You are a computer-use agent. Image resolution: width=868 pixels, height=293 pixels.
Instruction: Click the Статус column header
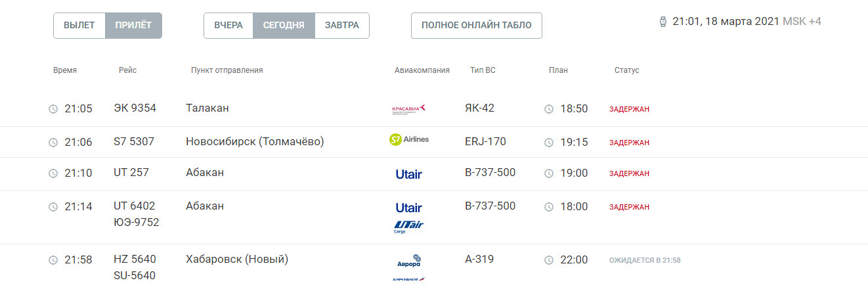626,70
